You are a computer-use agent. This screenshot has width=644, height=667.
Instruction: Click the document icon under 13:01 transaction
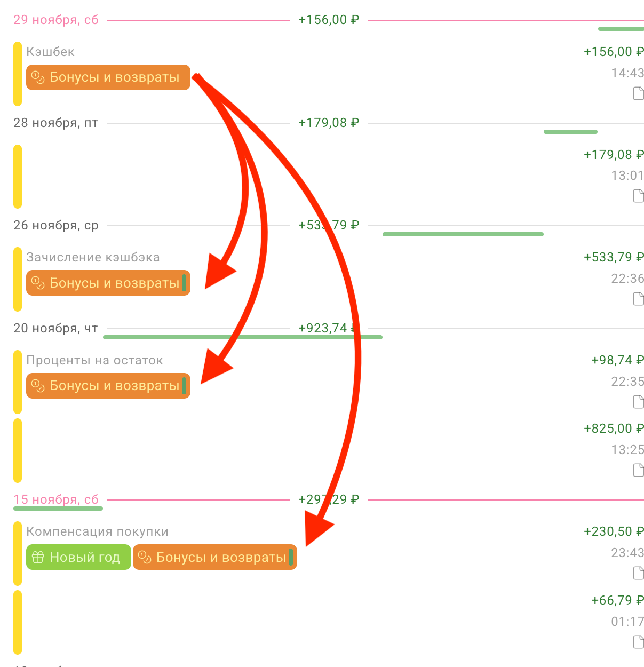click(x=638, y=196)
